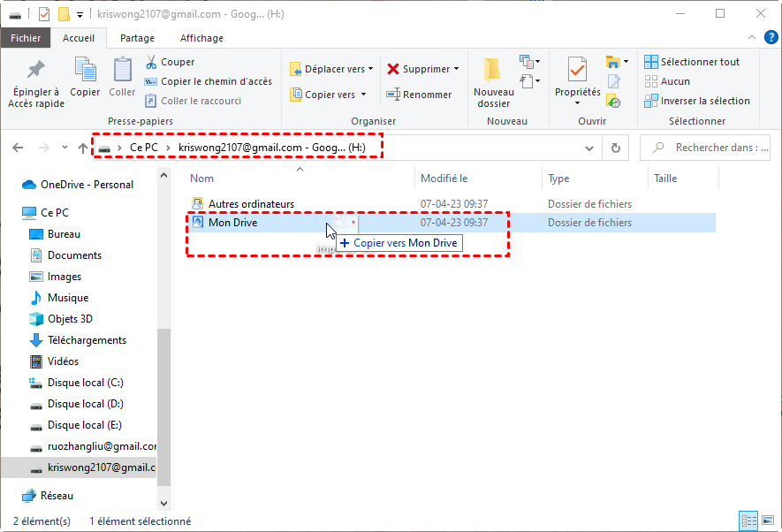Image resolution: width=782 pixels, height=532 pixels.
Task: Click quick access New folder icon
Action: [64, 14]
